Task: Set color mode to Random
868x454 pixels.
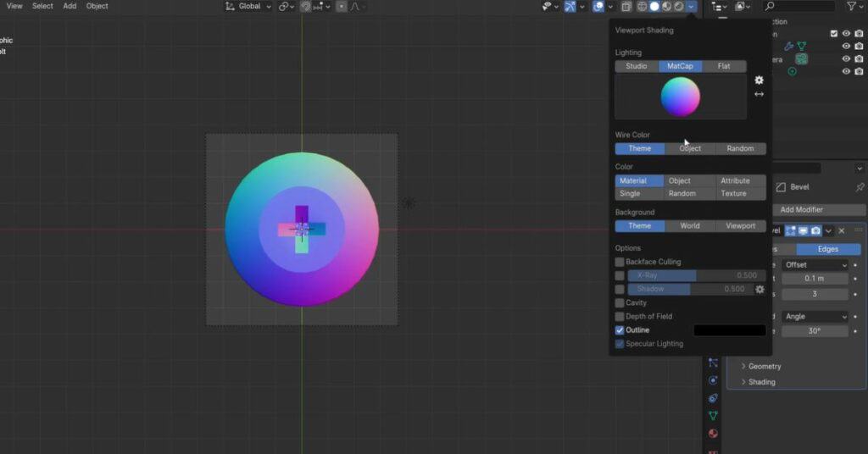Action: tap(682, 193)
